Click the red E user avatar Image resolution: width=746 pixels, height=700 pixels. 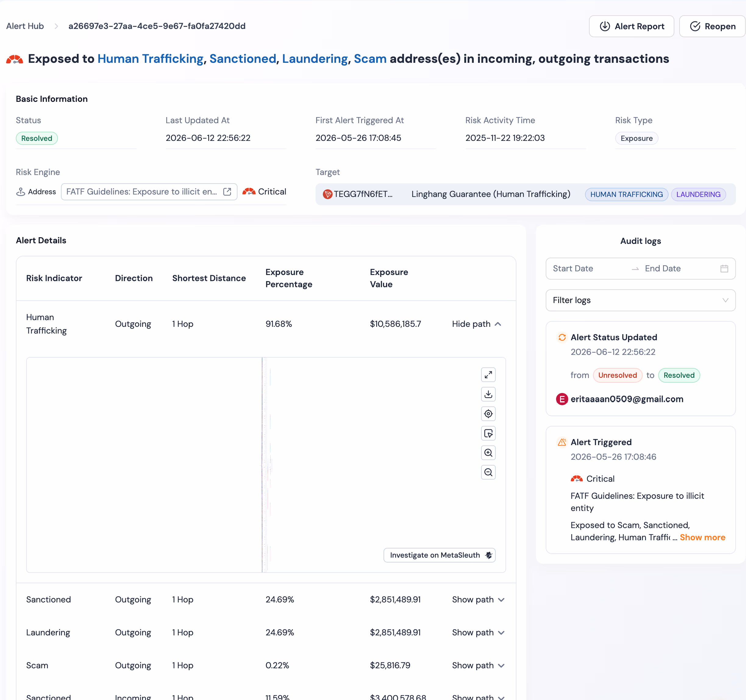[x=562, y=399]
